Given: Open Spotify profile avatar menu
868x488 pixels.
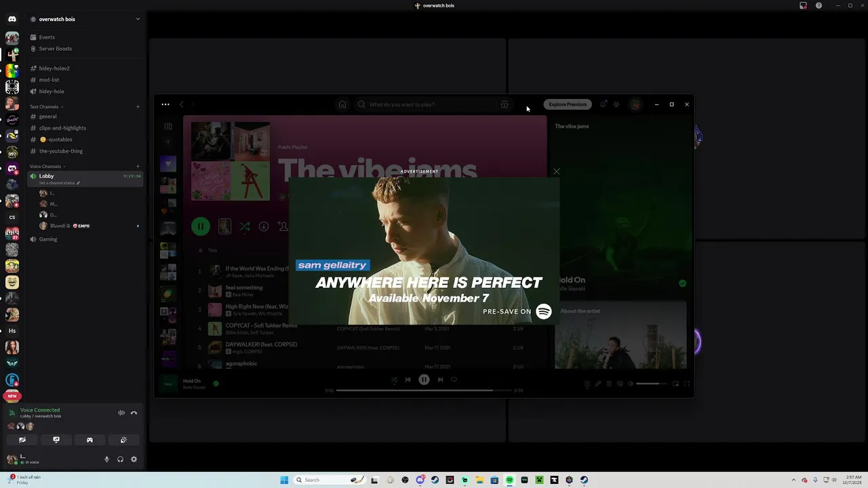Looking at the screenshot, I should click(x=635, y=104).
